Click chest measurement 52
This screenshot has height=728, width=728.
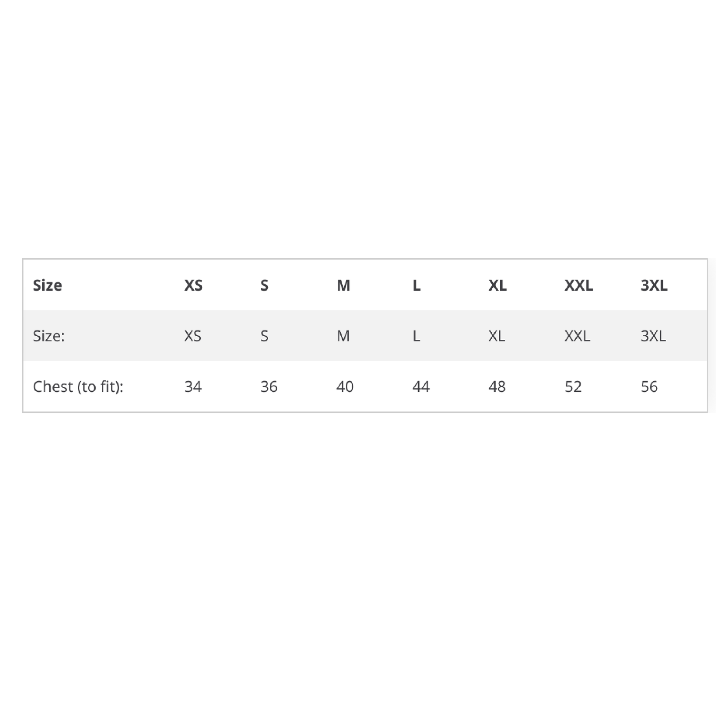click(573, 386)
